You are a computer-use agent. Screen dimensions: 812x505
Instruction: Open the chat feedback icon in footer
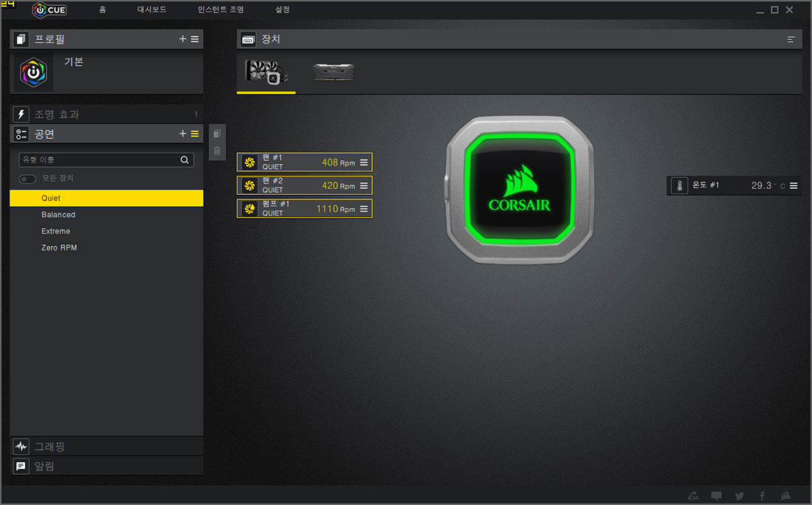click(x=716, y=495)
